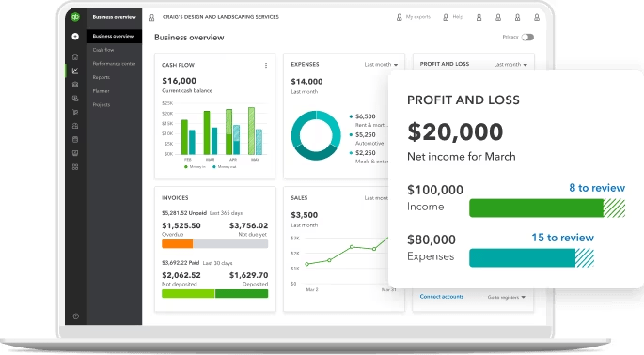Click the icon beside the company name
Image resolution: width=644 pixels, height=355 pixels.
tap(152, 17)
